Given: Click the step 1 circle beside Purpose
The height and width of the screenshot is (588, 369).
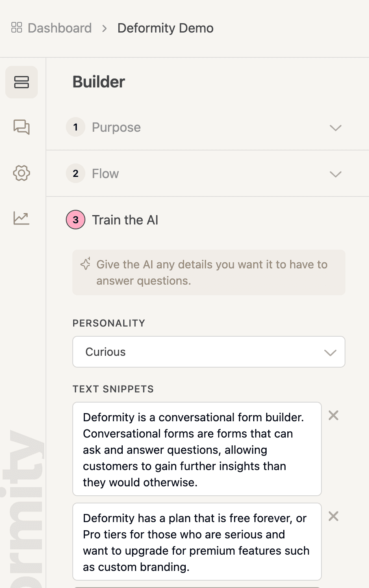Looking at the screenshot, I should click(76, 127).
